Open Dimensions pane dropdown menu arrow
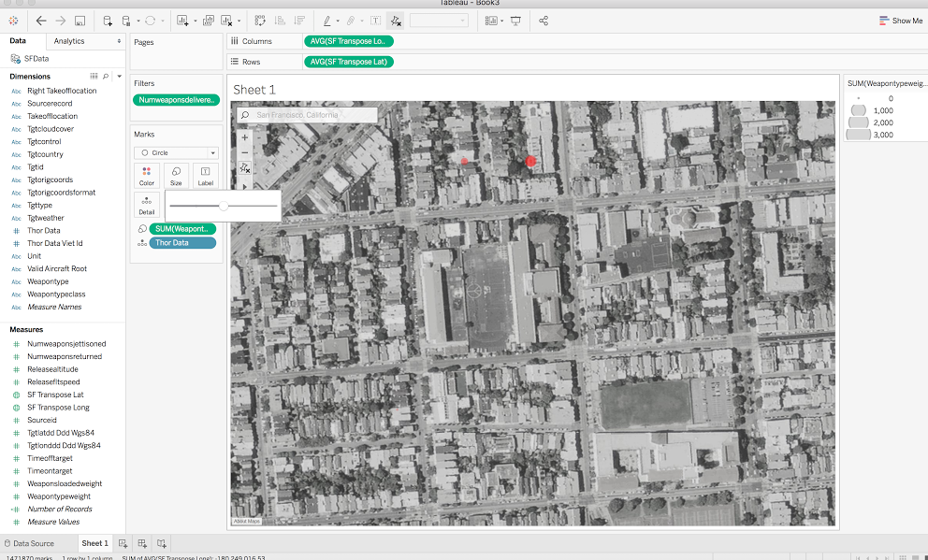Image resolution: width=928 pixels, height=560 pixels. [x=119, y=77]
